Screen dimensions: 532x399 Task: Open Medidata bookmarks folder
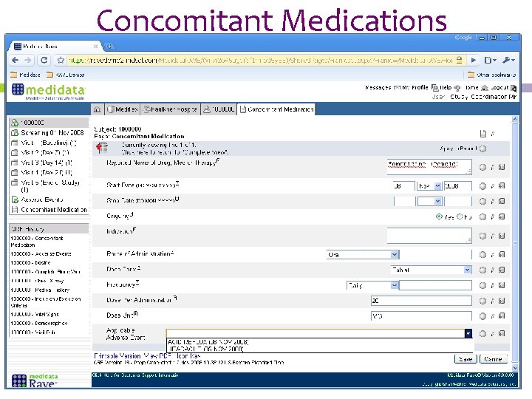pos(25,75)
